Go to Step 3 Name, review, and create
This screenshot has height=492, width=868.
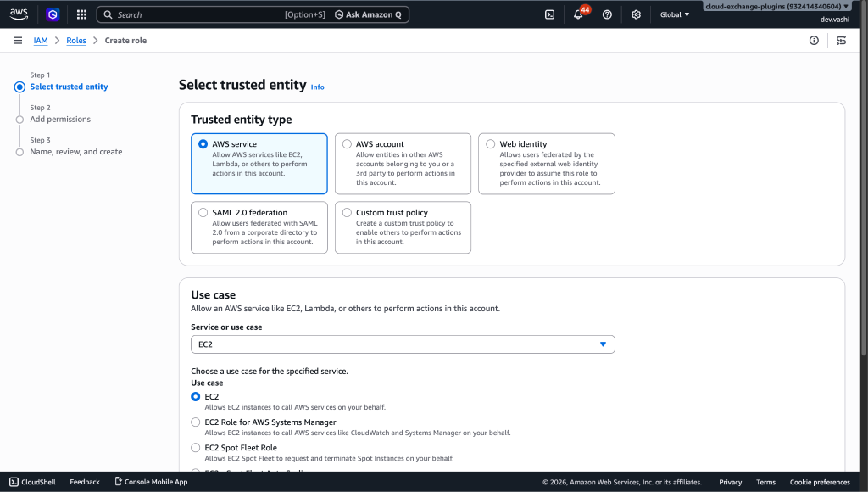(x=75, y=152)
